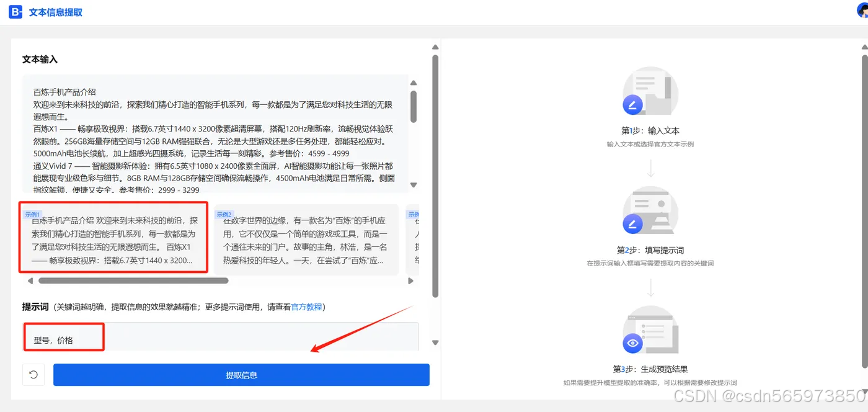The height and width of the screenshot is (412, 868).
Task: Click the right arrow of the example carousel
Action: click(410, 280)
